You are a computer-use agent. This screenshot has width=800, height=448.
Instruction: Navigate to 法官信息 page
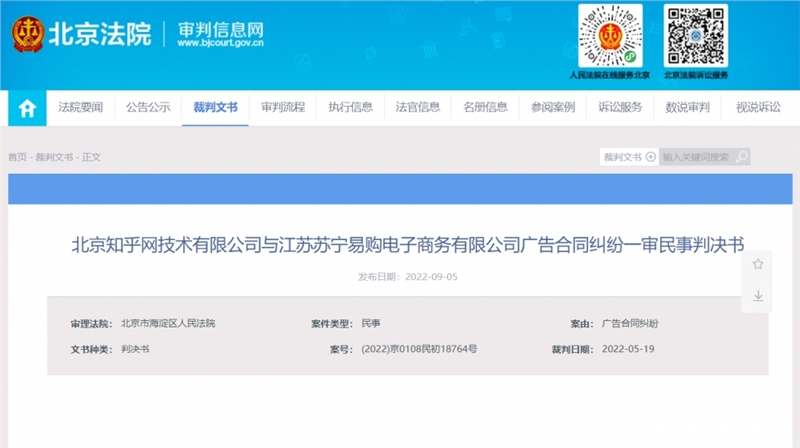tap(417, 108)
